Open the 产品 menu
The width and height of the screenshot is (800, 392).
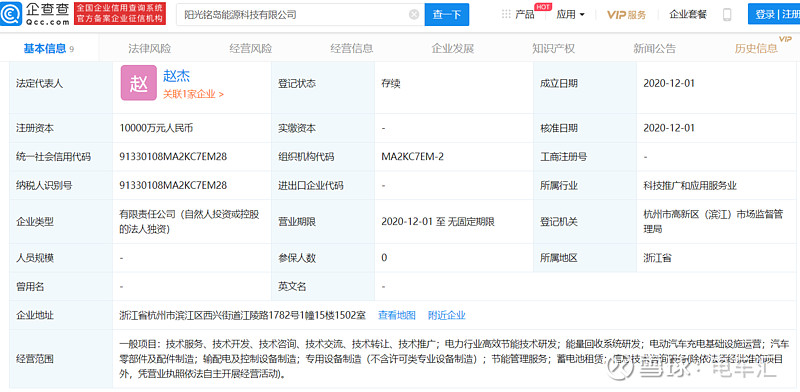(524, 14)
